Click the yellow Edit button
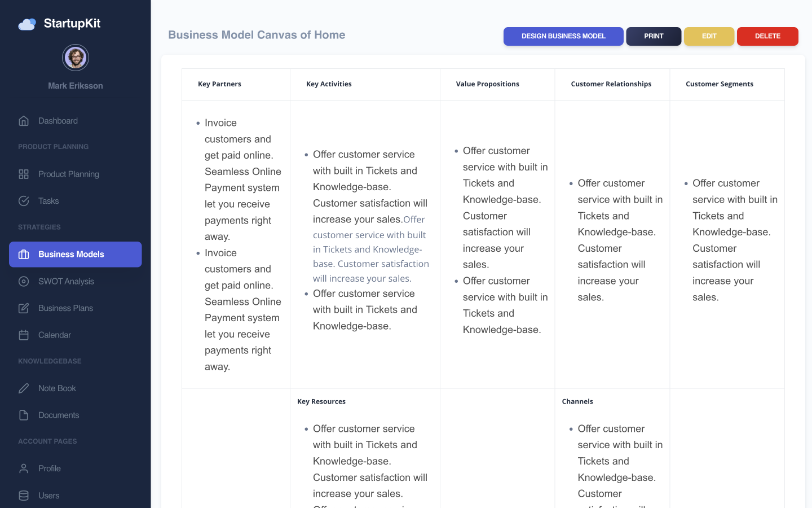The width and height of the screenshot is (812, 508). pos(709,36)
